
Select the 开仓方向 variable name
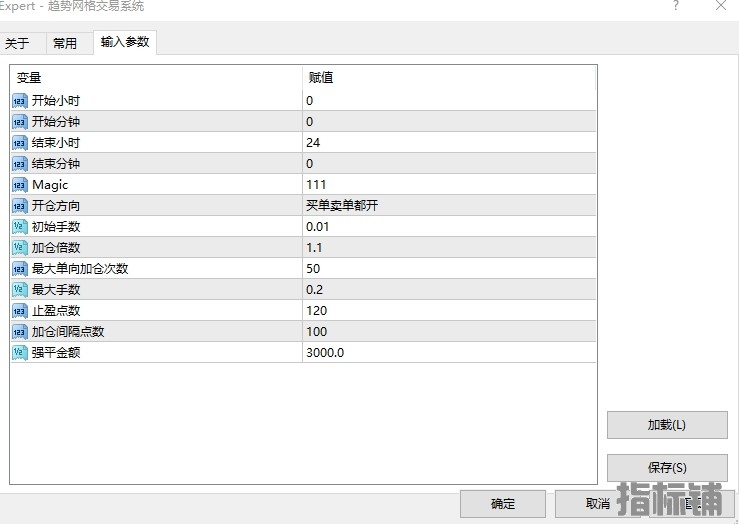[x=56, y=206]
